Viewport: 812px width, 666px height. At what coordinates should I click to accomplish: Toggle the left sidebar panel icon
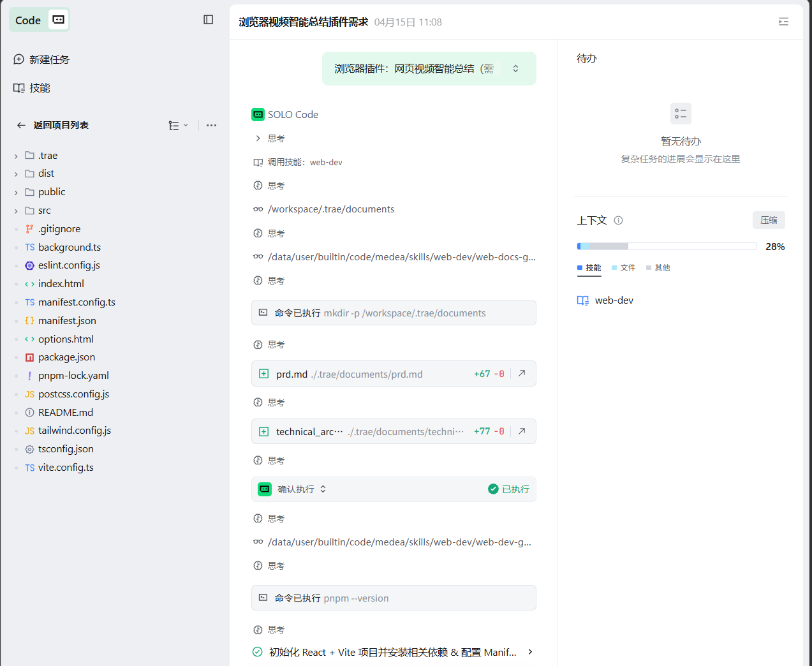click(208, 20)
